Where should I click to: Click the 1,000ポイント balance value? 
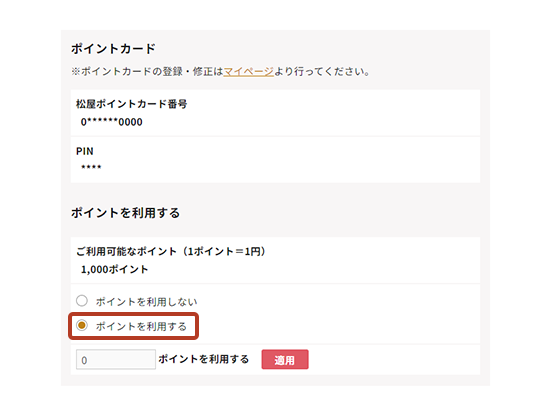[x=114, y=269]
